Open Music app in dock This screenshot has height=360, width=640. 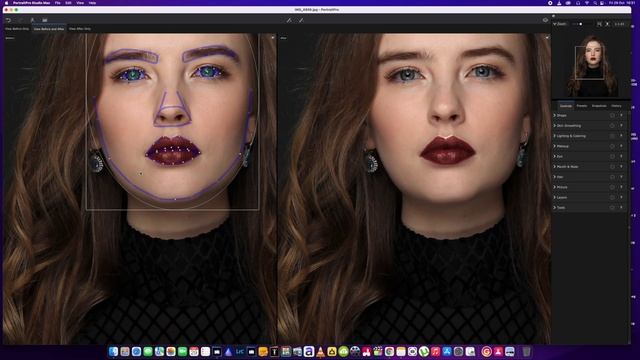436,351
